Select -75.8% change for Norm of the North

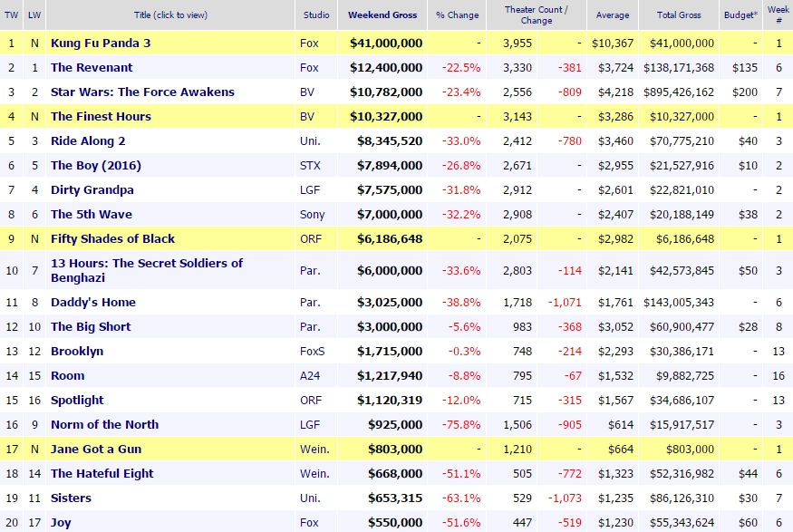click(461, 424)
